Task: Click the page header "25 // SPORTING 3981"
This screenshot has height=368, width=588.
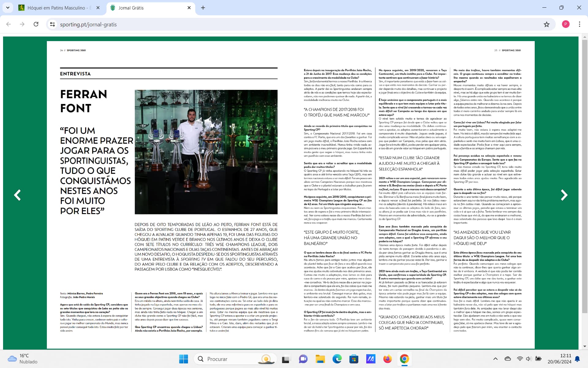Action: coord(507,50)
